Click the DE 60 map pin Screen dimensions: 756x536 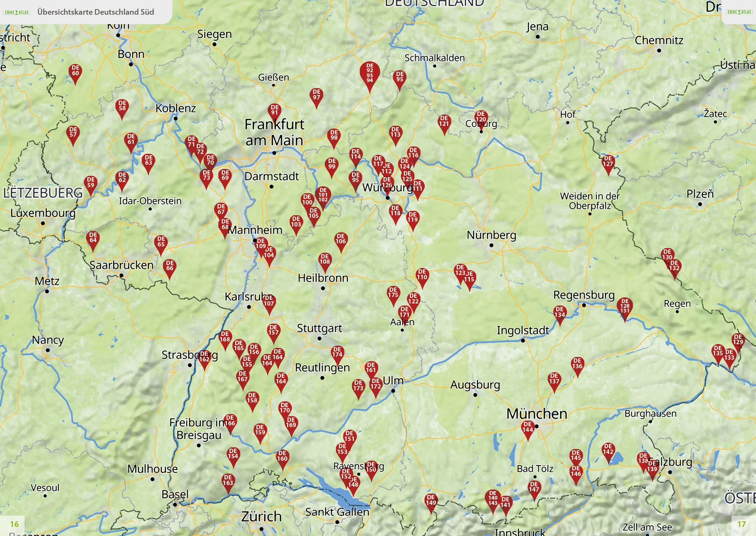pos(75,72)
